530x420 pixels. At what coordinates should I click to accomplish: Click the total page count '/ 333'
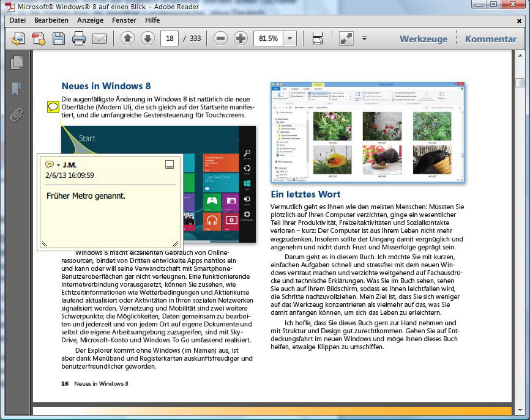point(192,39)
